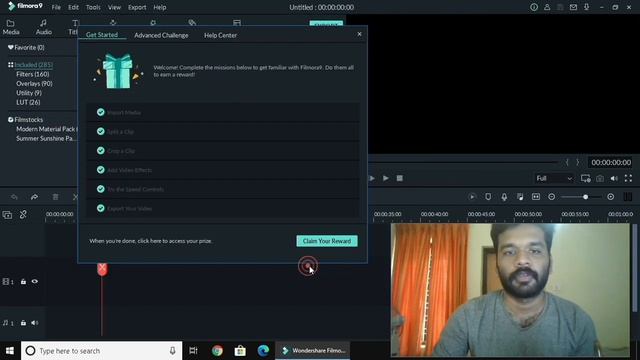Image resolution: width=640 pixels, height=360 pixels.
Task: Click the play button in preview
Action: coord(385,178)
